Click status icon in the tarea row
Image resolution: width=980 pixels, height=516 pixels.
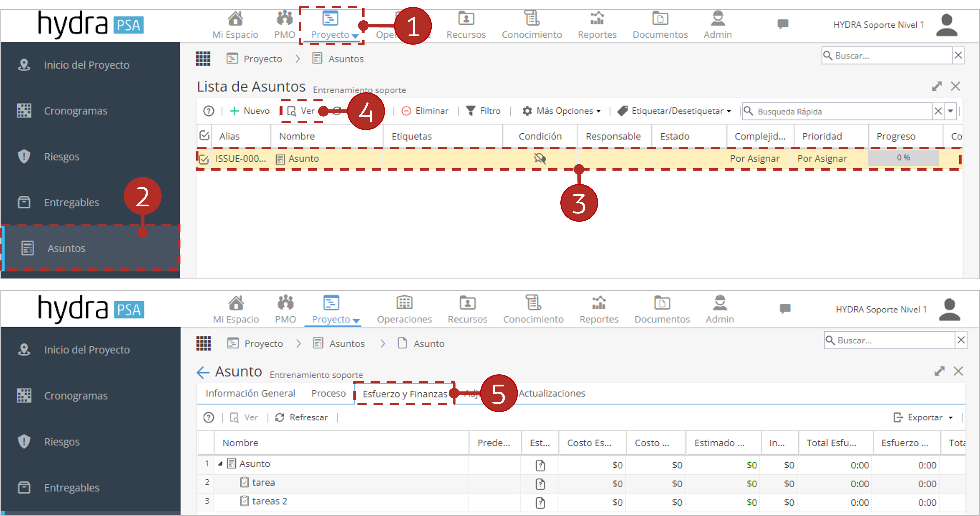click(x=540, y=484)
